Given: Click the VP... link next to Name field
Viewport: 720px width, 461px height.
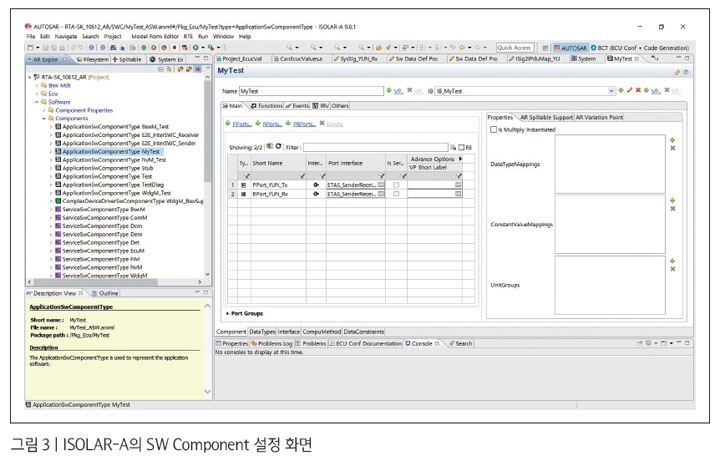Looking at the screenshot, I should click(x=399, y=91).
